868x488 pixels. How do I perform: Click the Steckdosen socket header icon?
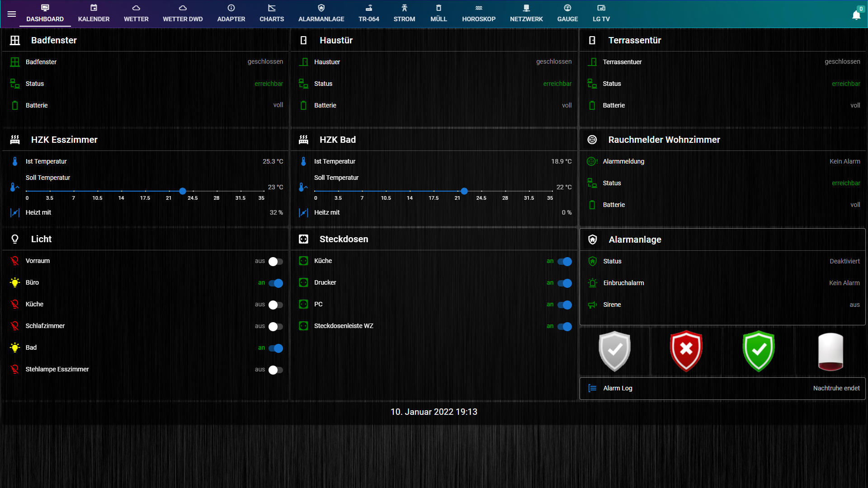click(303, 239)
